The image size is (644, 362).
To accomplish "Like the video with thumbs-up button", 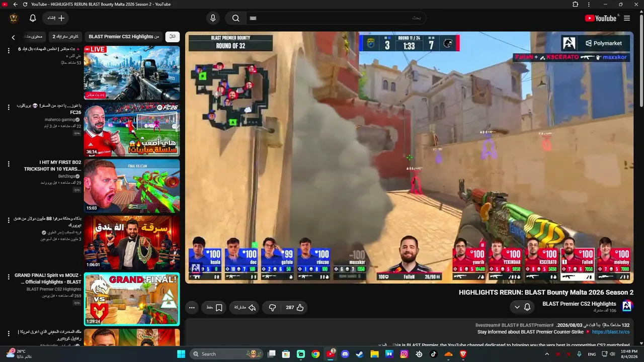I will pos(295,308).
